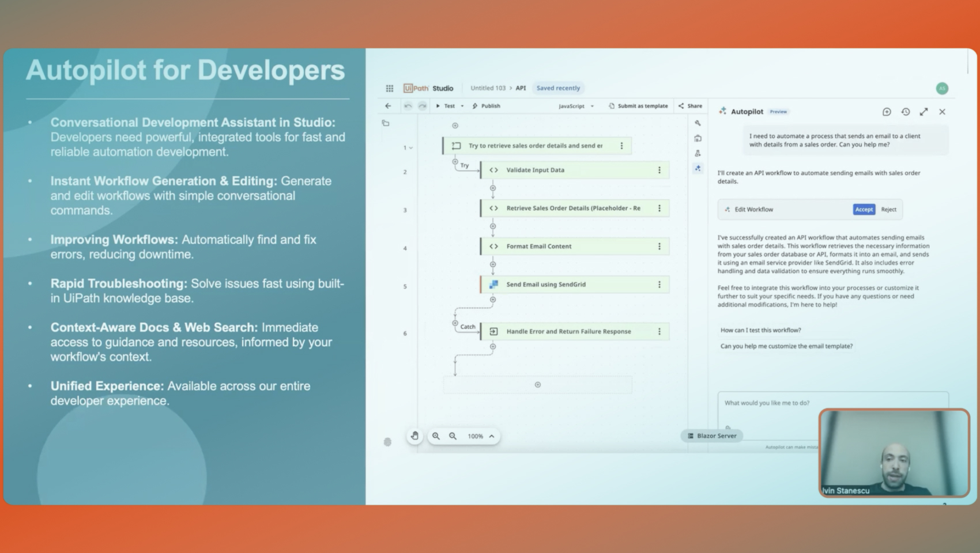The image size is (980, 553).
Task: Click the UiPath Studio logo
Action: tap(428, 88)
